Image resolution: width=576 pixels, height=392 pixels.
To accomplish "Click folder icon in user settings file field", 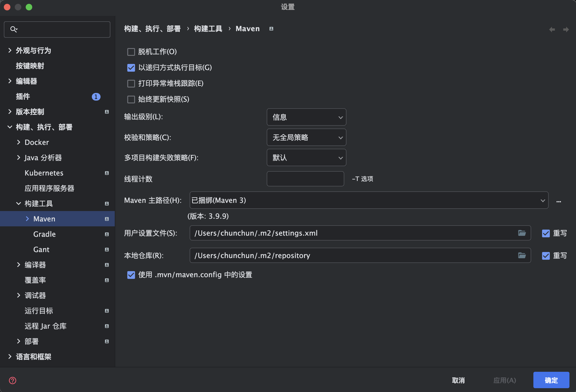I will (x=522, y=233).
